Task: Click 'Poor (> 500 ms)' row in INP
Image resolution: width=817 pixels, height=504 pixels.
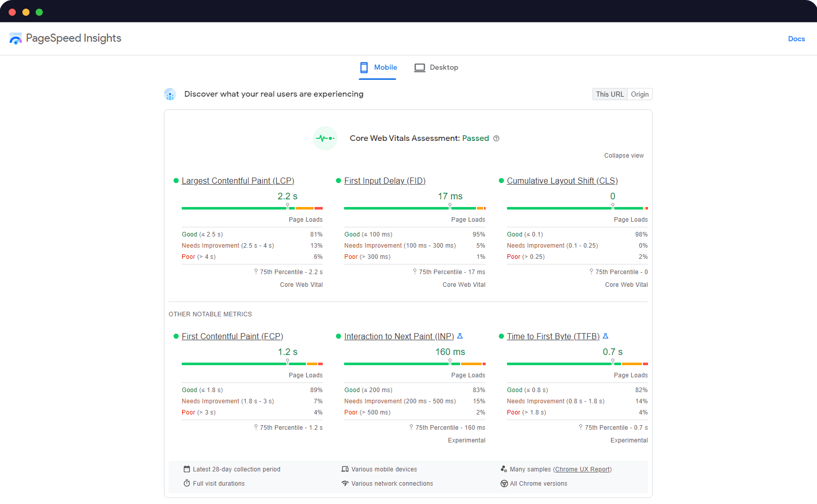Action: pyautogui.click(x=415, y=412)
